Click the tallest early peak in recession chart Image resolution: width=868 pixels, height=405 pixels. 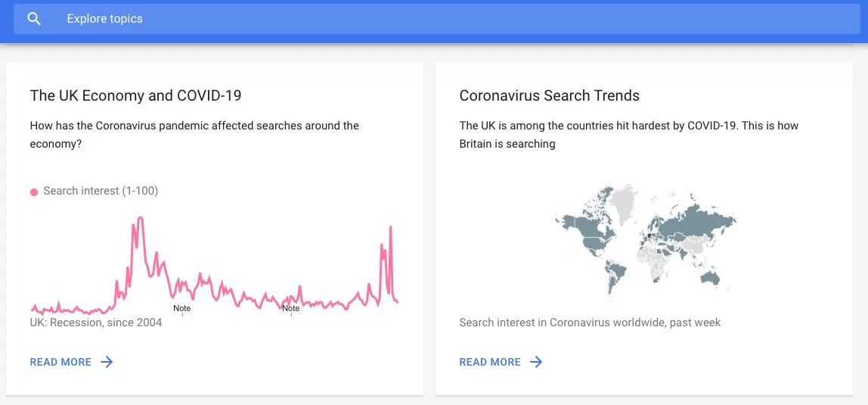[x=140, y=220]
